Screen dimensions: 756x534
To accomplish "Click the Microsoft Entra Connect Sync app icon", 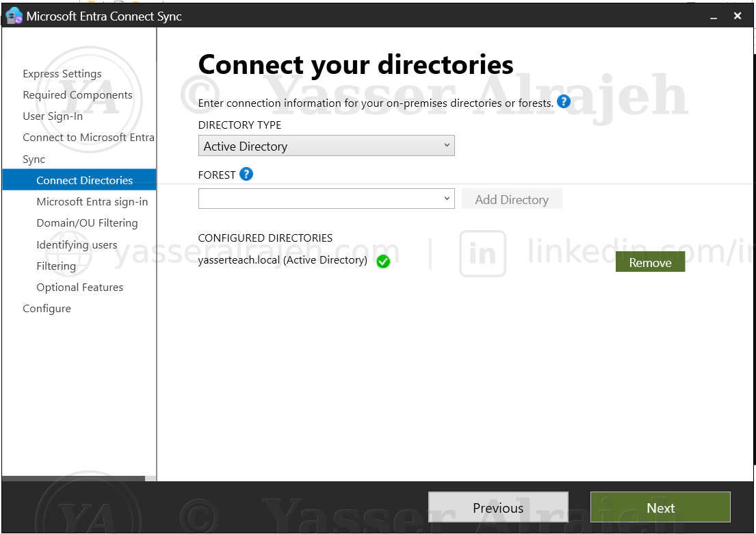I will [x=14, y=16].
